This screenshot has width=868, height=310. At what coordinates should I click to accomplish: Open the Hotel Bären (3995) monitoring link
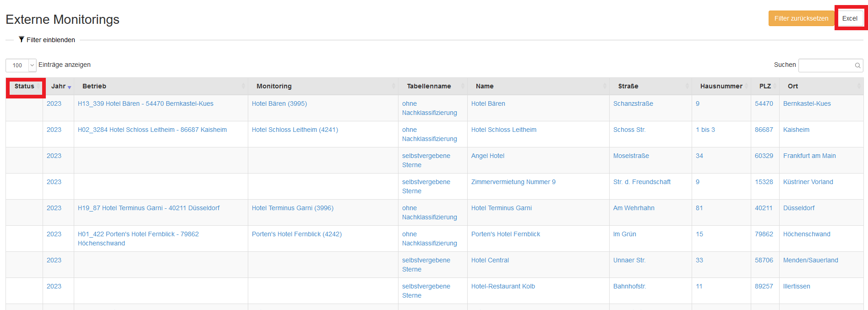click(279, 103)
